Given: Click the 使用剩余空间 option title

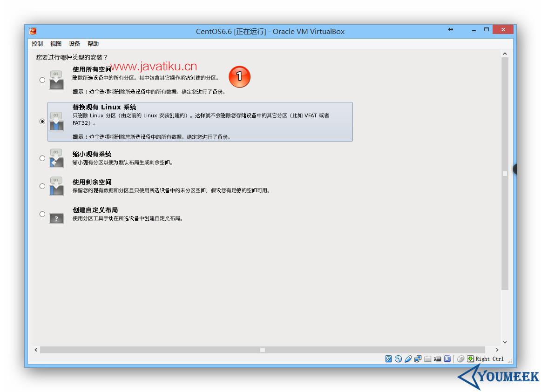Looking at the screenshot, I should [92, 182].
